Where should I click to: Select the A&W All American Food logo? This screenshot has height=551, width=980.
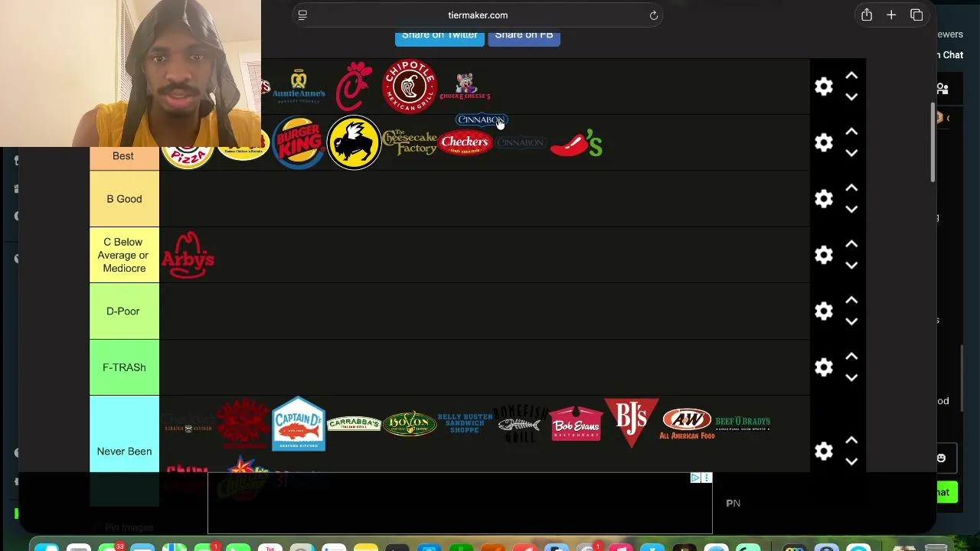[x=688, y=423]
